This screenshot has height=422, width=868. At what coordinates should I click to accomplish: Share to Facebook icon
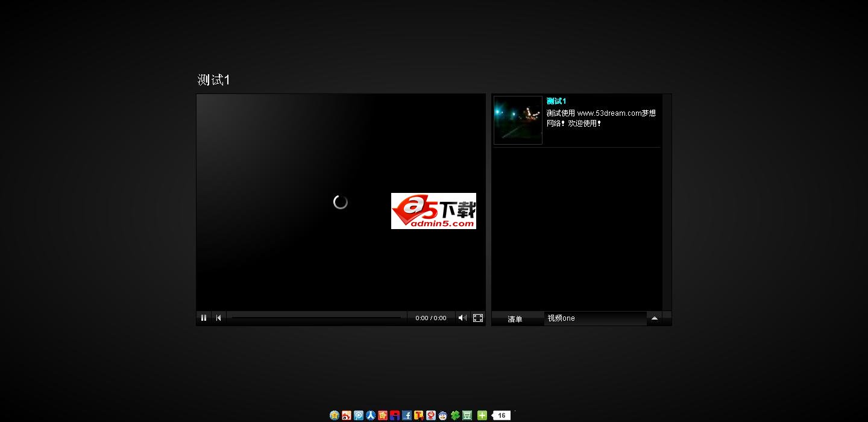pos(407,415)
